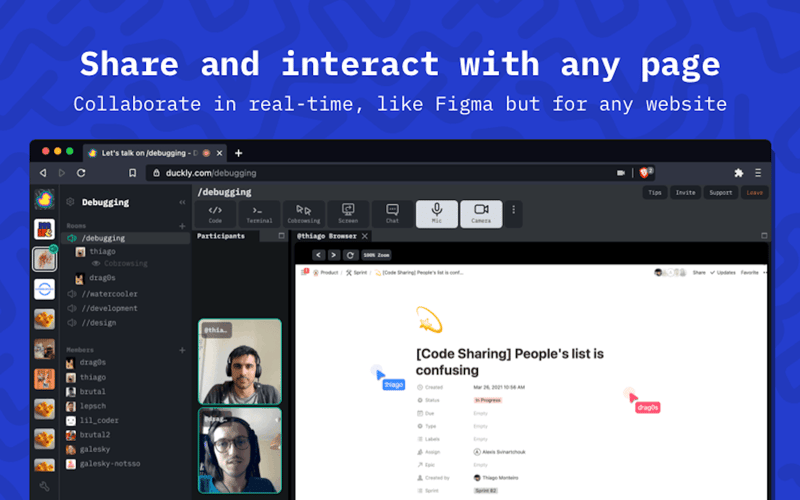Open @thiago video thumbnail

pyautogui.click(x=240, y=362)
